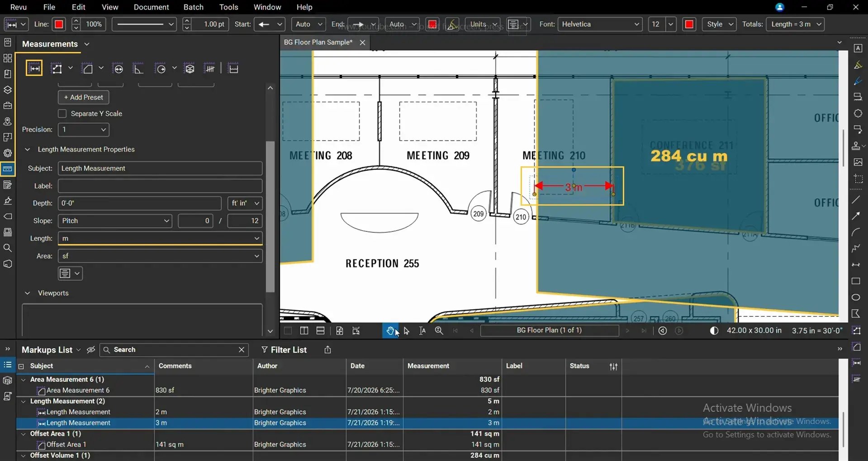Open the Edit menu
868x461 pixels.
point(79,7)
